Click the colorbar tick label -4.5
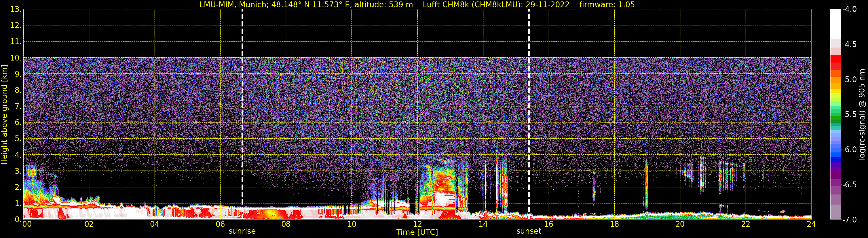 click(849, 44)
